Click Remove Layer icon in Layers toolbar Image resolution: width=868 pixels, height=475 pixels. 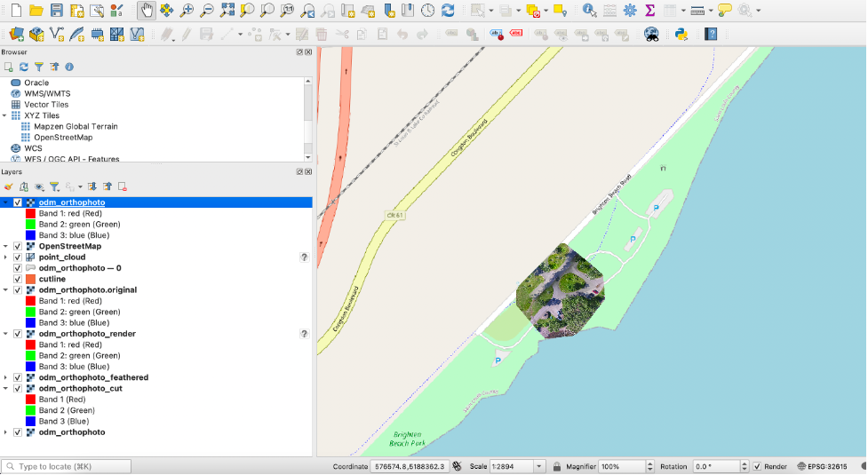point(123,186)
